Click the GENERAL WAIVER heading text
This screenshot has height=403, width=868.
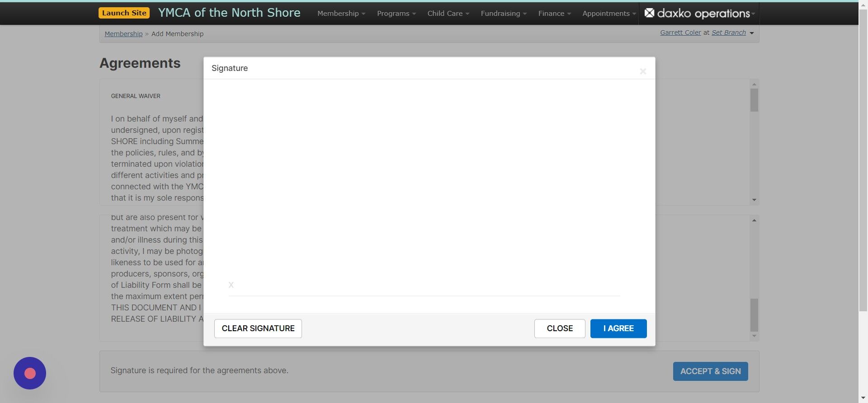click(x=136, y=96)
